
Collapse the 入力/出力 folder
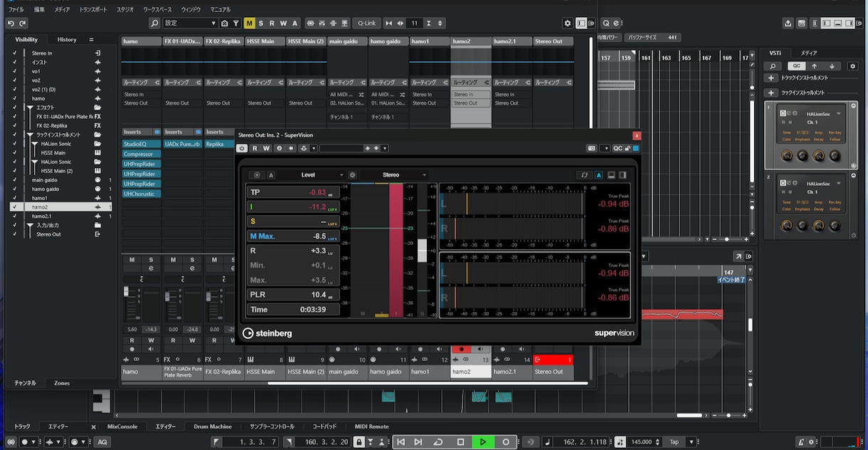pyautogui.click(x=30, y=226)
